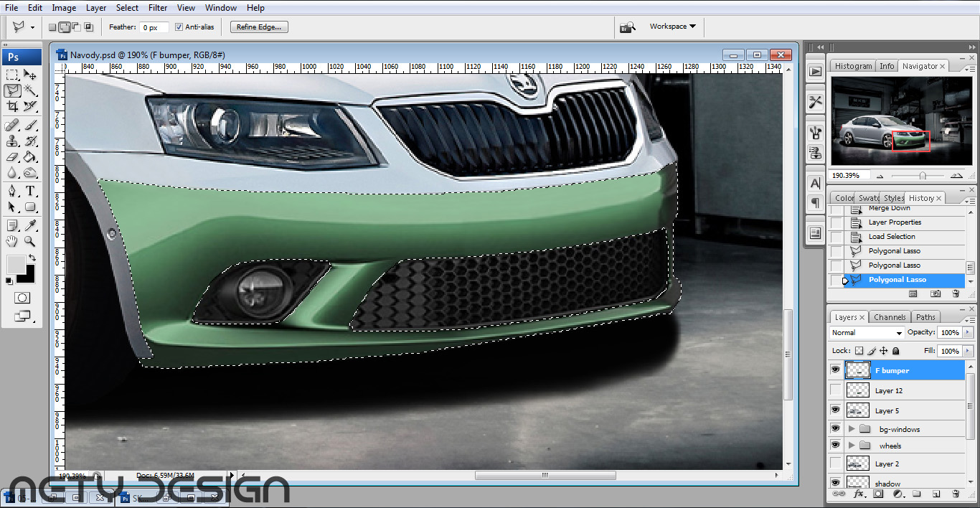
Task: Hide the wheels group
Action: [835, 446]
